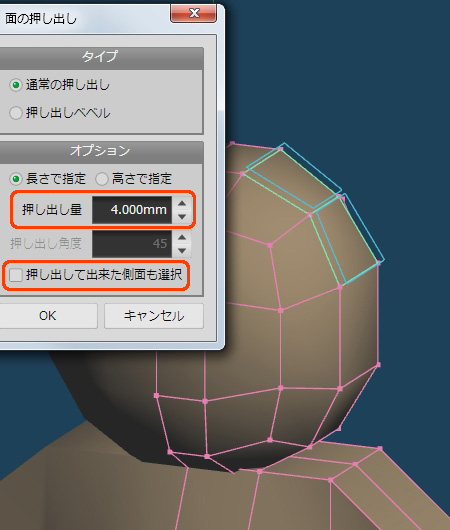Image resolution: width=450 pixels, height=530 pixels.
Task: Click the 押し出し量 value field showing 4.000mm
Action: [132, 210]
